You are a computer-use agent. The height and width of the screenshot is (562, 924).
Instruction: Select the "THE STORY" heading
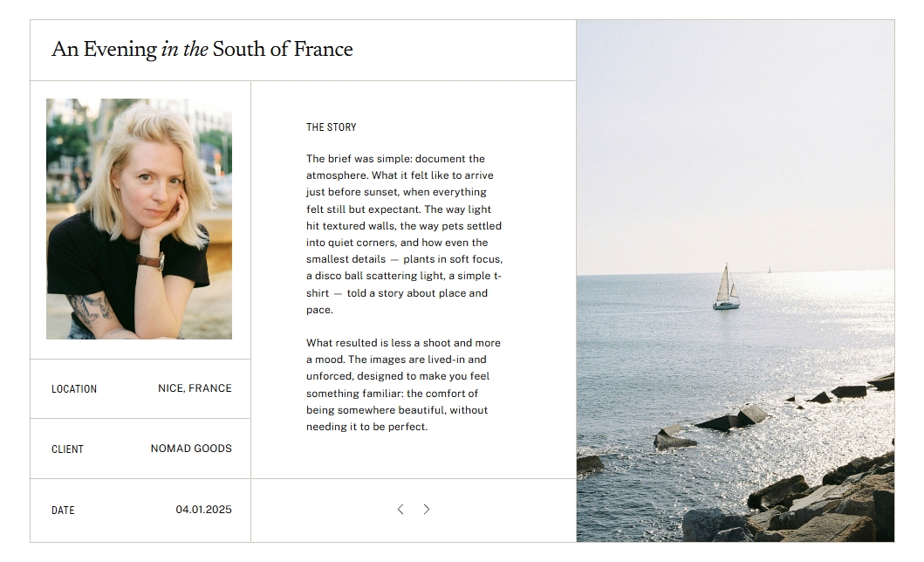coord(331,127)
